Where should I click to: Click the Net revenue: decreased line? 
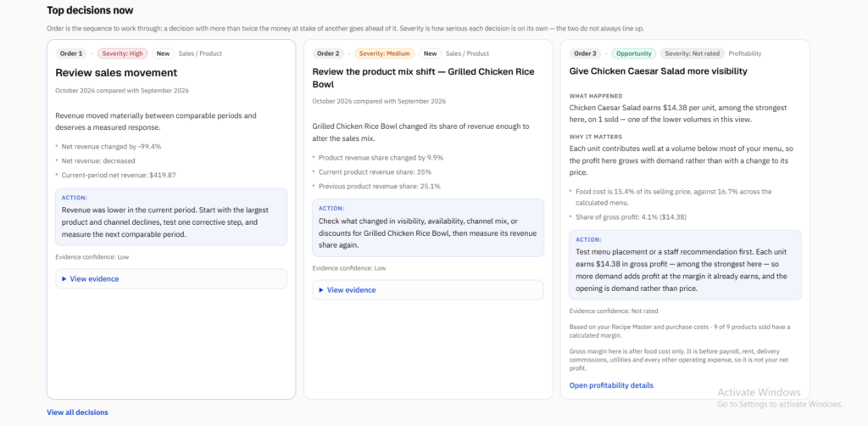tap(98, 160)
